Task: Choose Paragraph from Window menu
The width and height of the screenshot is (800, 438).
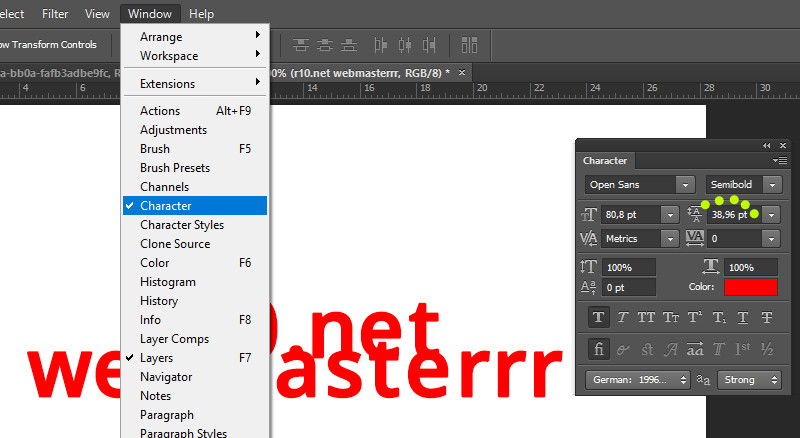Action: [195, 415]
